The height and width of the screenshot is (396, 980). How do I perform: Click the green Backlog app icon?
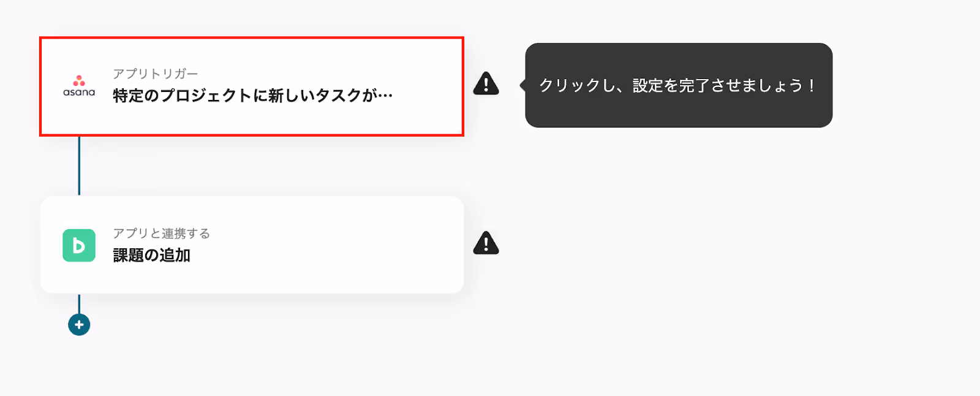click(79, 245)
